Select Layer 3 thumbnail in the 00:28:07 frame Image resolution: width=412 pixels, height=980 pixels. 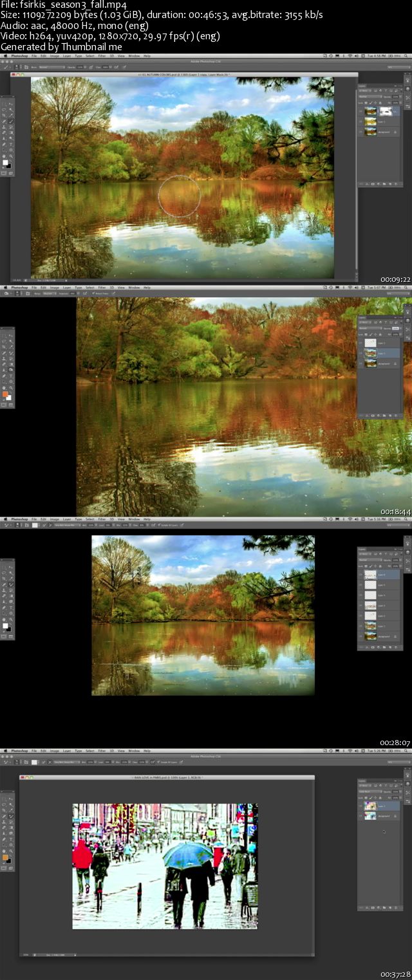point(371,606)
